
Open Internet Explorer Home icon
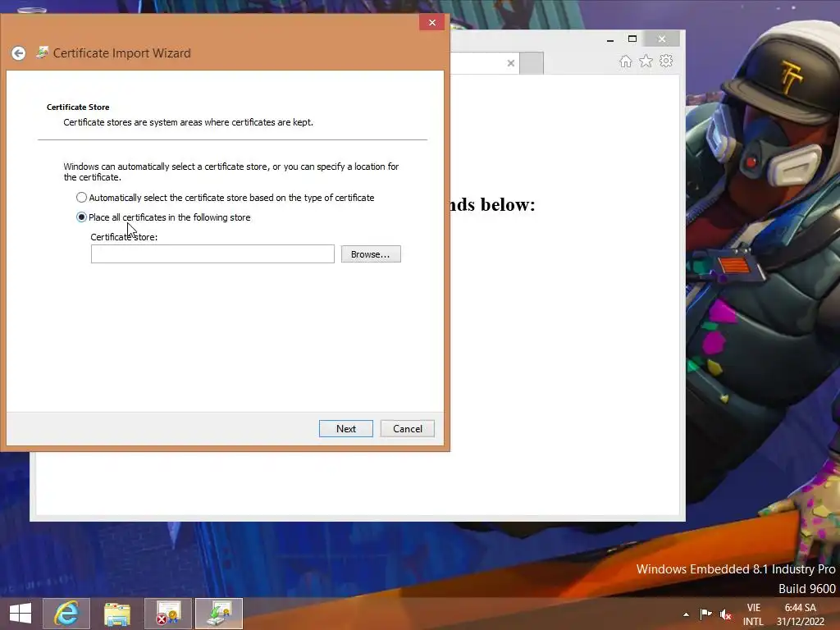[x=625, y=61]
